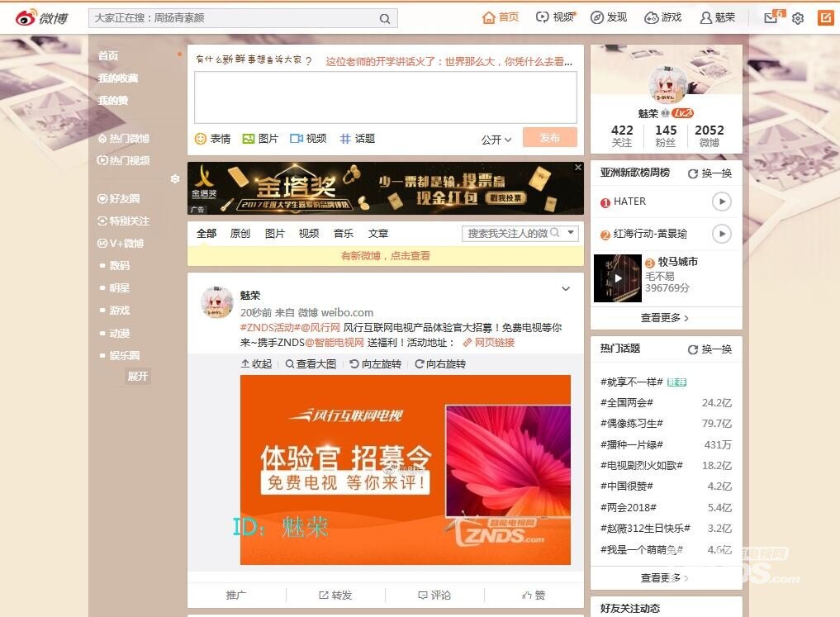Play the song HATER
Screen dimensions: 840x617
click(722, 202)
